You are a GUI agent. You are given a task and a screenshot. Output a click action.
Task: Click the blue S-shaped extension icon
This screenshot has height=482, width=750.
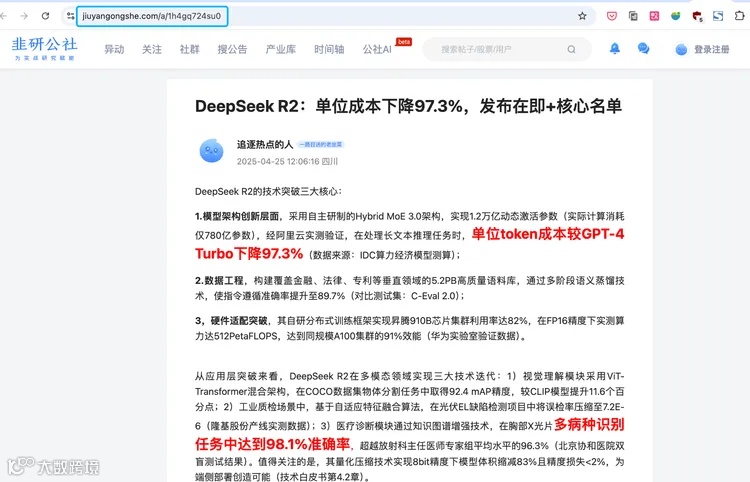click(718, 16)
